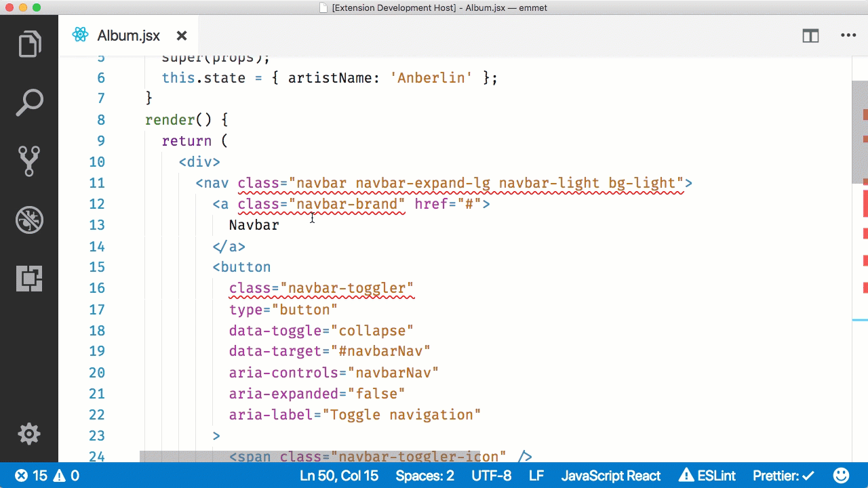Switch to the Album.jsx tab

(128, 35)
